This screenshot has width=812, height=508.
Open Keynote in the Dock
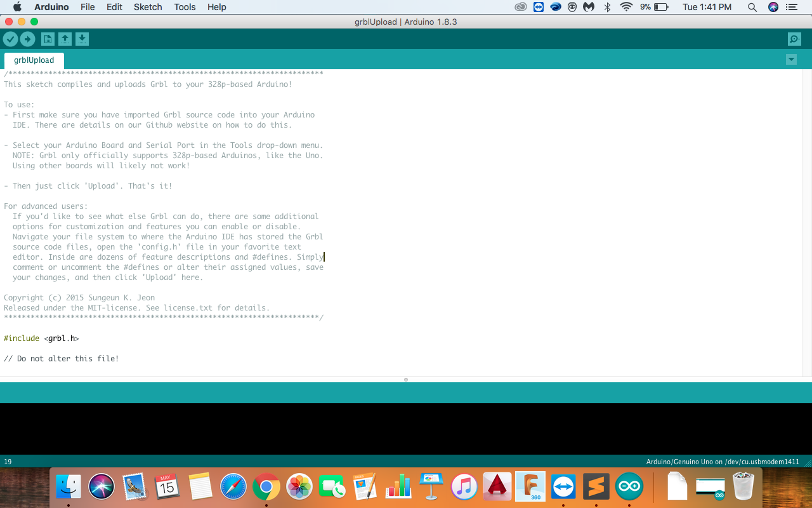coord(431,487)
